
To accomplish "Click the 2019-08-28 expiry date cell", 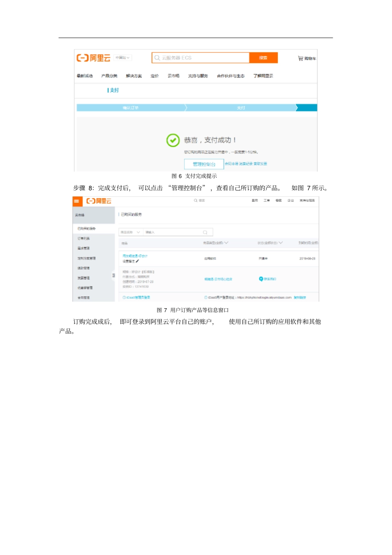I will click(307, 259).
